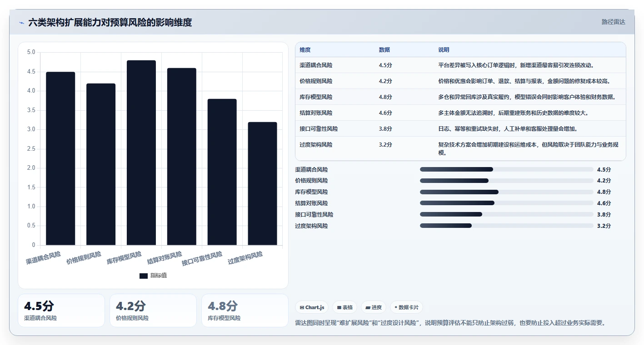This screenshot has width=644, height=345.
Task: Click 接口可靠性风险 label in the progress list
Action: [314, 214]
